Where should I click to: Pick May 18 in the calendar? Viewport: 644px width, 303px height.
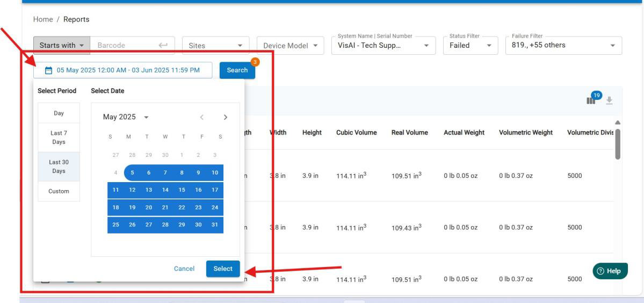click(116, 207)
